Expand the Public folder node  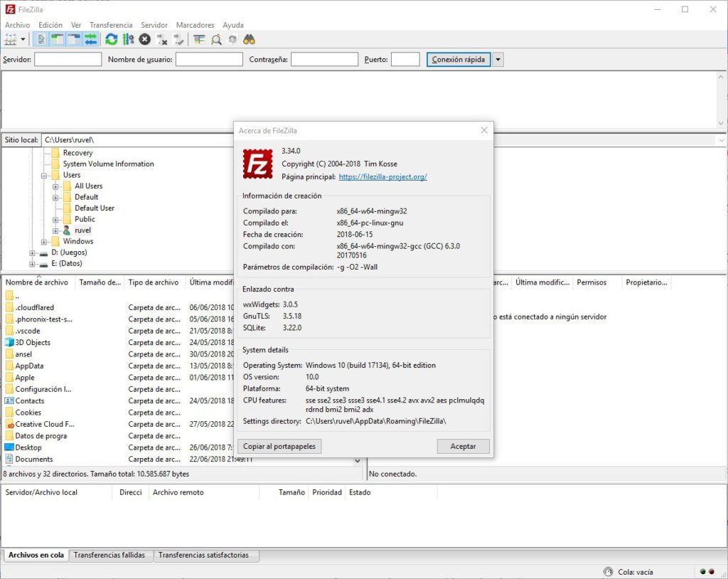point(55,220)
